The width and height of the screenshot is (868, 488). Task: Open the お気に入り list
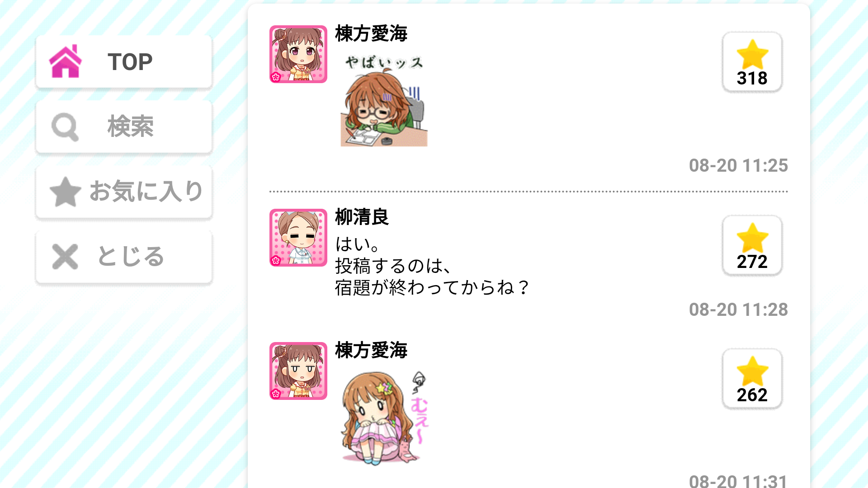pyautogui.click(x=124, y=192)
